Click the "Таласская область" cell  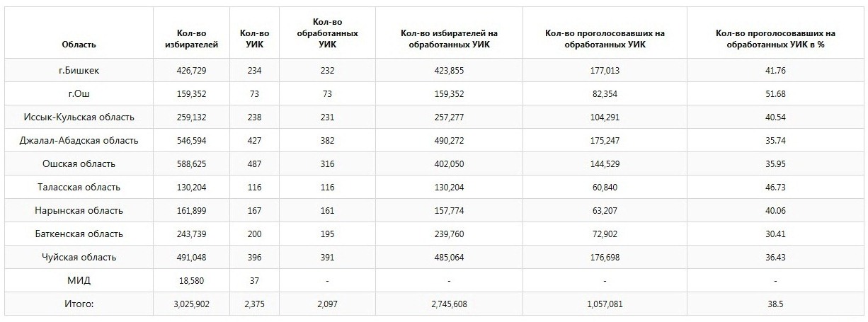[79, 188]
